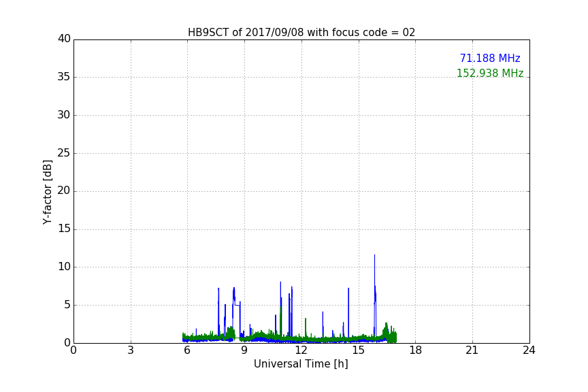Click the Y-axis tick label 40
The width and height of the screenshot is (588, 392).
(64, 39)
